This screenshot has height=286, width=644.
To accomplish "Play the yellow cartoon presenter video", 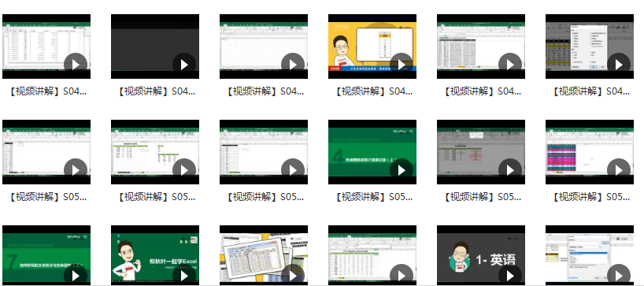I will click(402, 65).
